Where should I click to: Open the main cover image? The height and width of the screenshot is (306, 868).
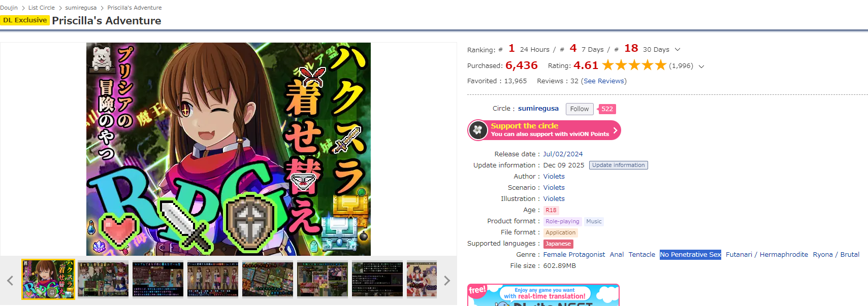[x=229, y=149]
